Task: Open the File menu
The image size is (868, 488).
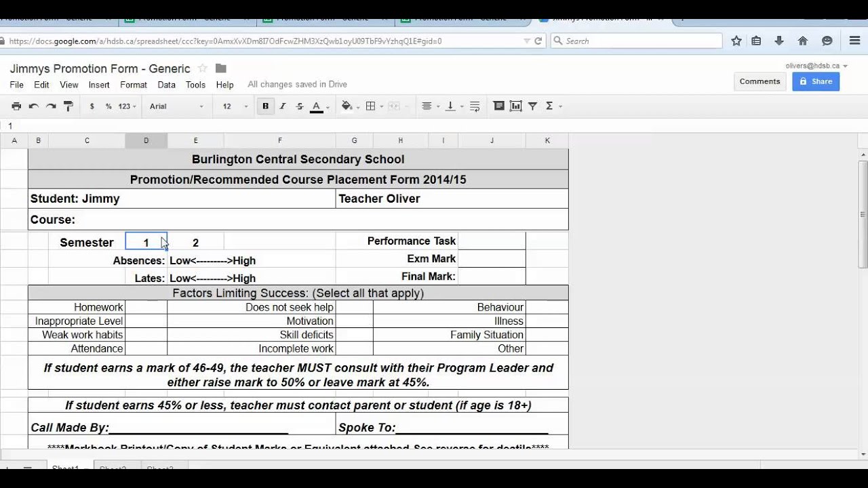Action: tap(17, 85)
